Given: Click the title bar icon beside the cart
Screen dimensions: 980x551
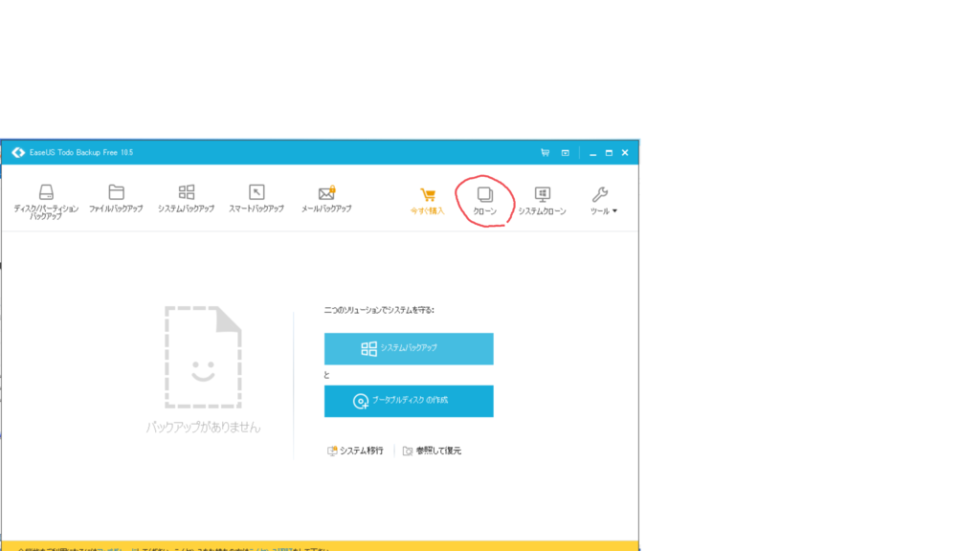Looking at the screenshot, I should click(565, 152).
